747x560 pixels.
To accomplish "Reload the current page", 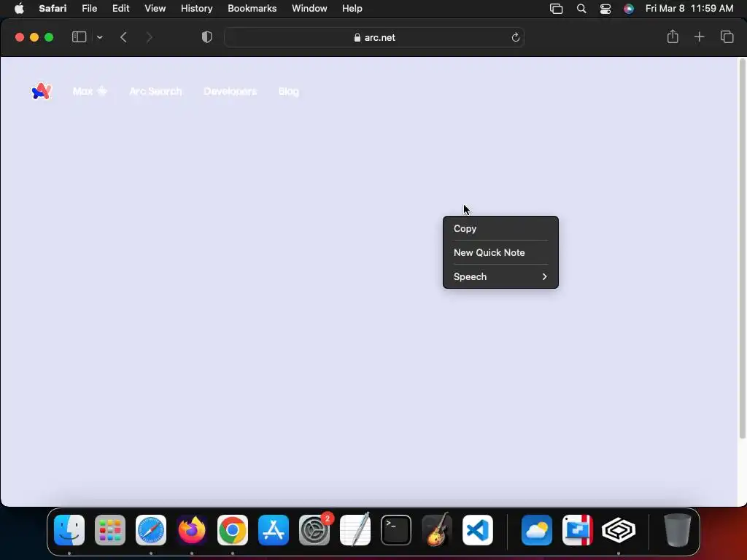I will [516, 37].
